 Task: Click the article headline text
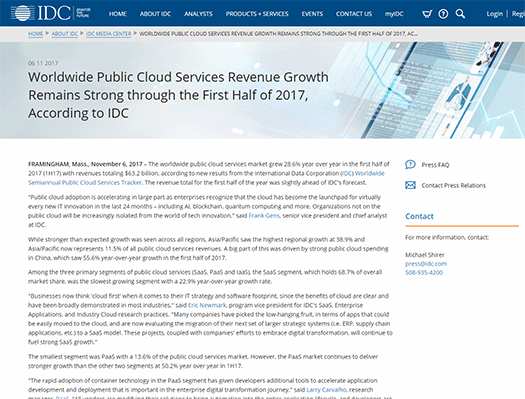coord(178,95)
